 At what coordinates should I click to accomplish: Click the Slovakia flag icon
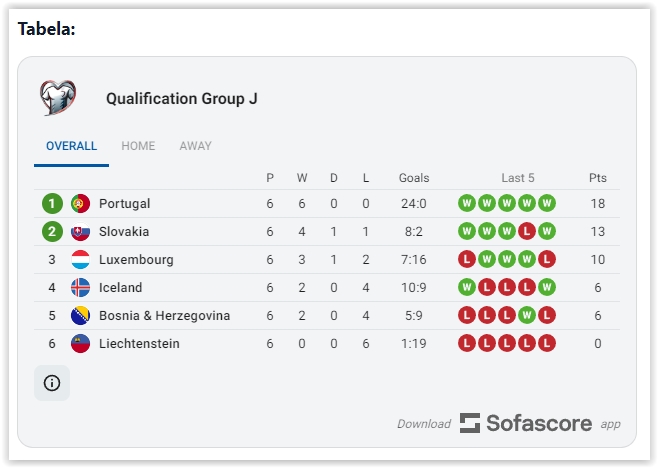click(81, 232)
